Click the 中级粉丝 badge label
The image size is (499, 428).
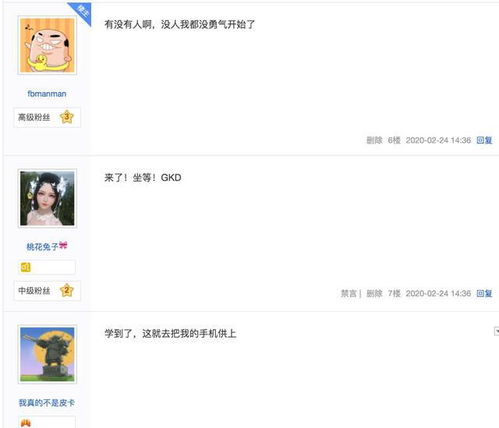[x=34, y=291]
